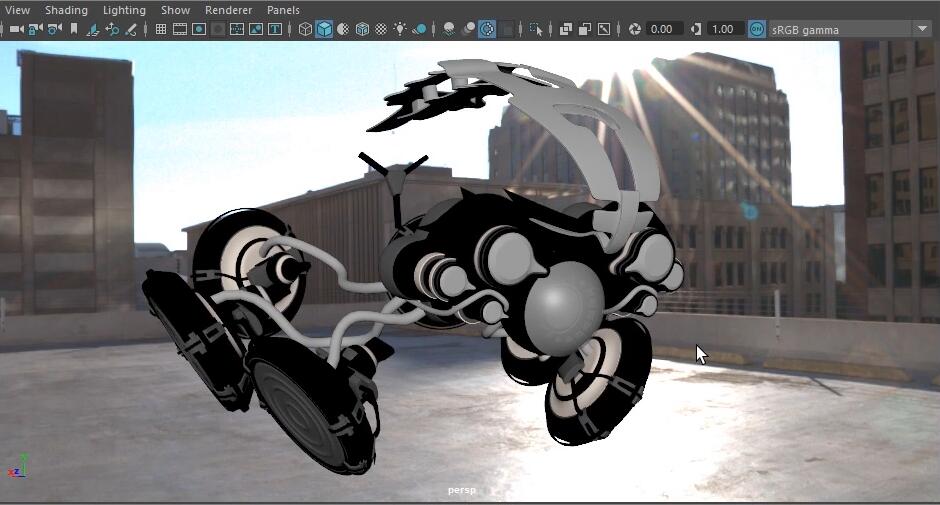This screenshot has width=940, height=505.
Task: Open the Lighting menu
Action: tap(124, 10)
